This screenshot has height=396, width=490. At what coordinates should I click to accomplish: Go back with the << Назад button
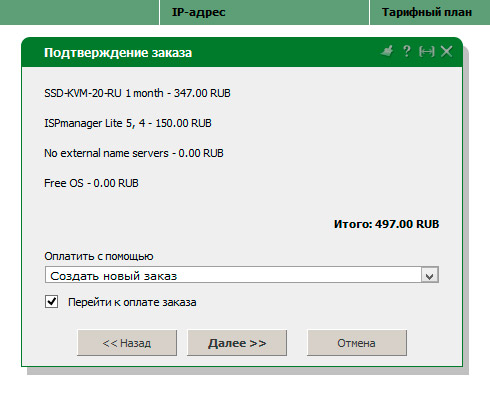127,343
